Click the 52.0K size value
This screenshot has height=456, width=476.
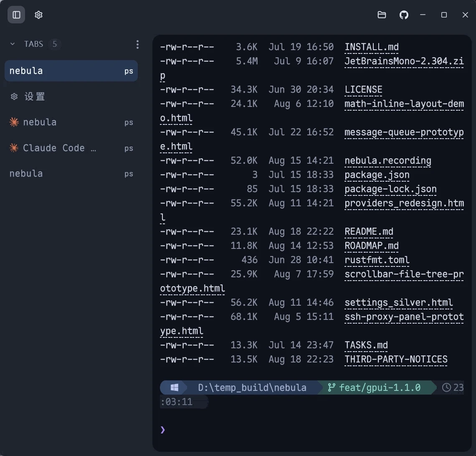point(244,161)
